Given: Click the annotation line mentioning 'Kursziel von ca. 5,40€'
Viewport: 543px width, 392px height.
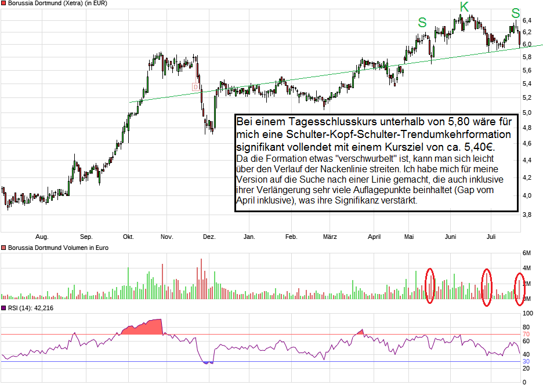Looking at the screenshot, I should click(x=365, y=147).
